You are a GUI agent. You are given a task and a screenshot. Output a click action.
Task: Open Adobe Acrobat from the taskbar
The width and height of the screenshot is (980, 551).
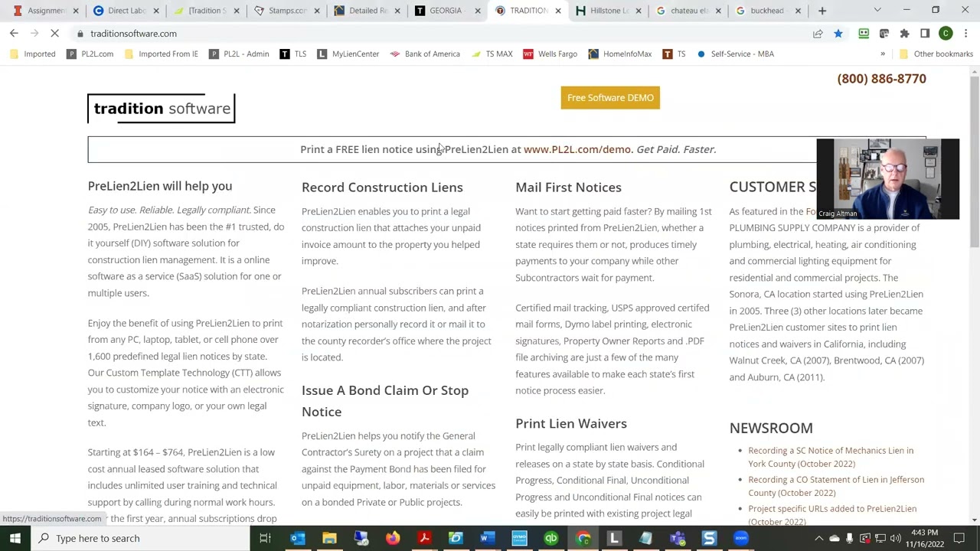424,538
